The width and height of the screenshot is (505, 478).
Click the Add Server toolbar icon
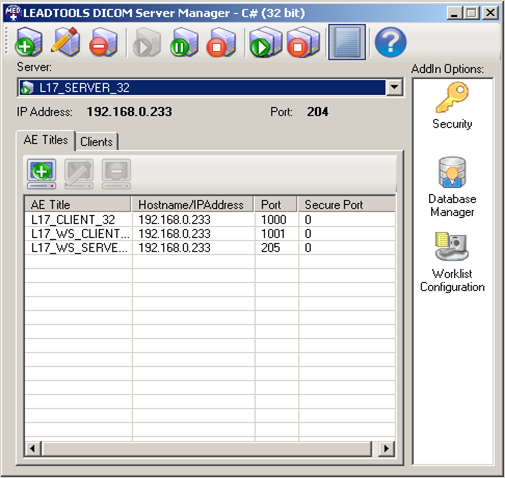click(x=29, y=42)
